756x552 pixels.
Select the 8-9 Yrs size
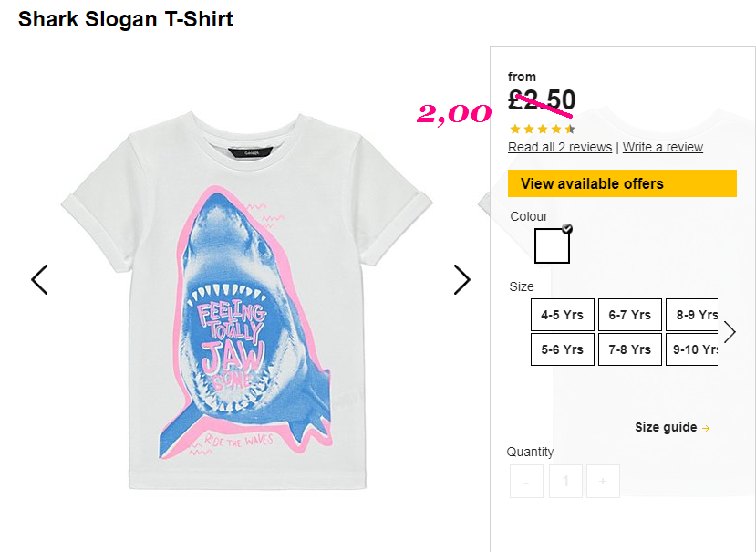692,315
